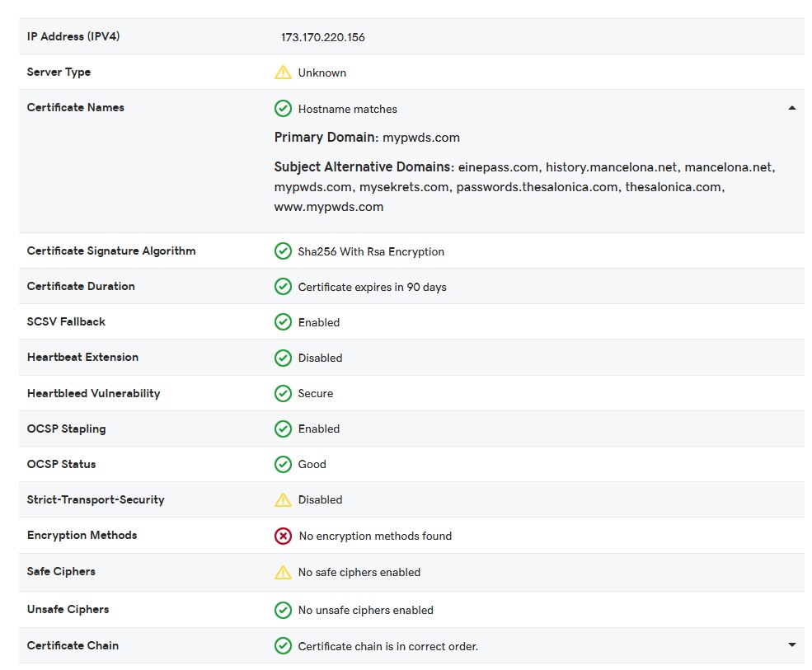The image size is (812, 670).
Task: Click Disabled value in Strict-Transport-Security row
Action: coord(320,500)
